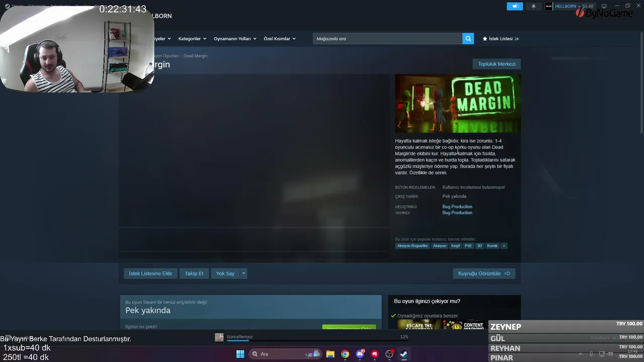Open File Explorer from the taskbar
The height and width of the screenshot is (362, 644).
(x=331, y=354)
